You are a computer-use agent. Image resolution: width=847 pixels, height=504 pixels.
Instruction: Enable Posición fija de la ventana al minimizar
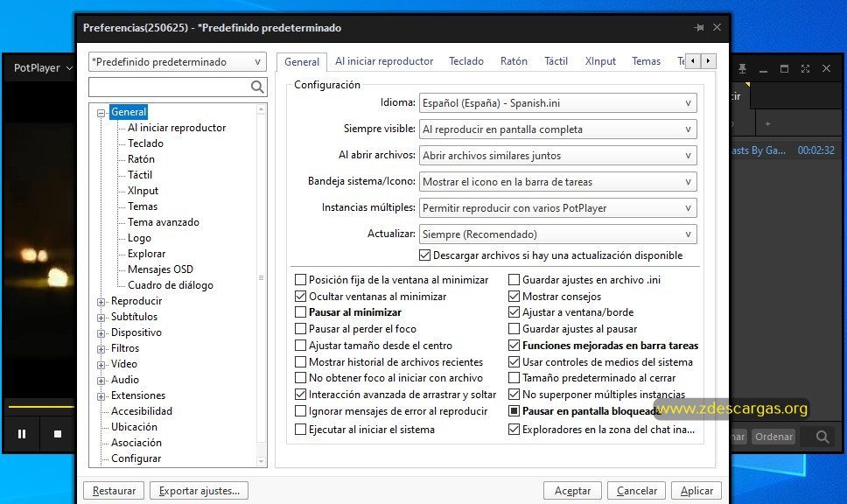click(300, 280)
